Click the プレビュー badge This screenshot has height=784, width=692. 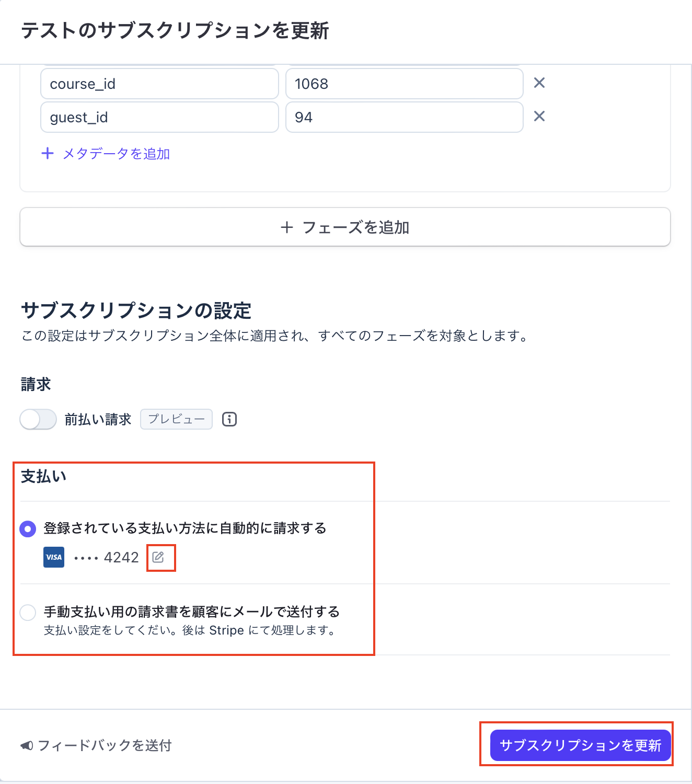click(x=176, y=419)
